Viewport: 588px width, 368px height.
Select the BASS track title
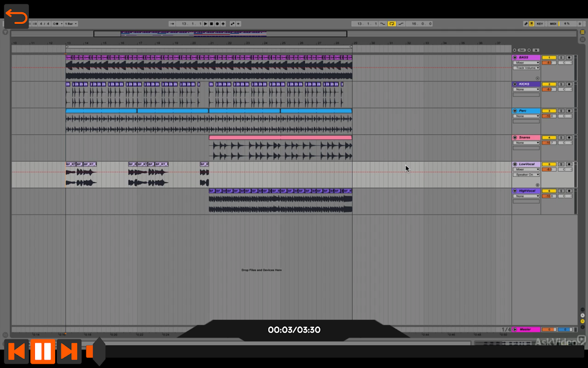[524, 57]
